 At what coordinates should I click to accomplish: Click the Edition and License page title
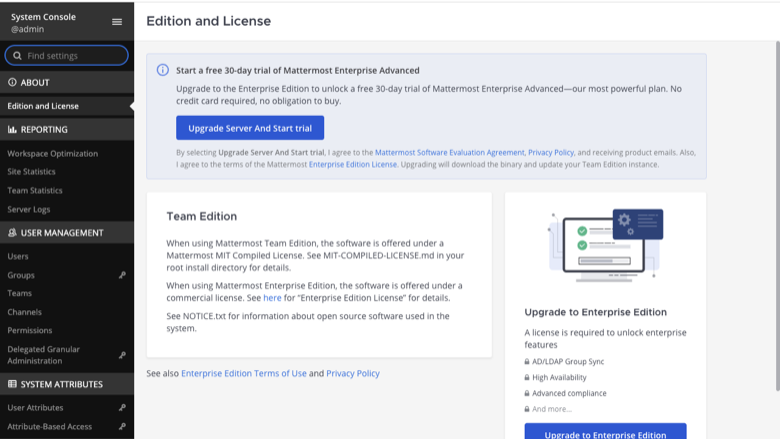point(208,21)
